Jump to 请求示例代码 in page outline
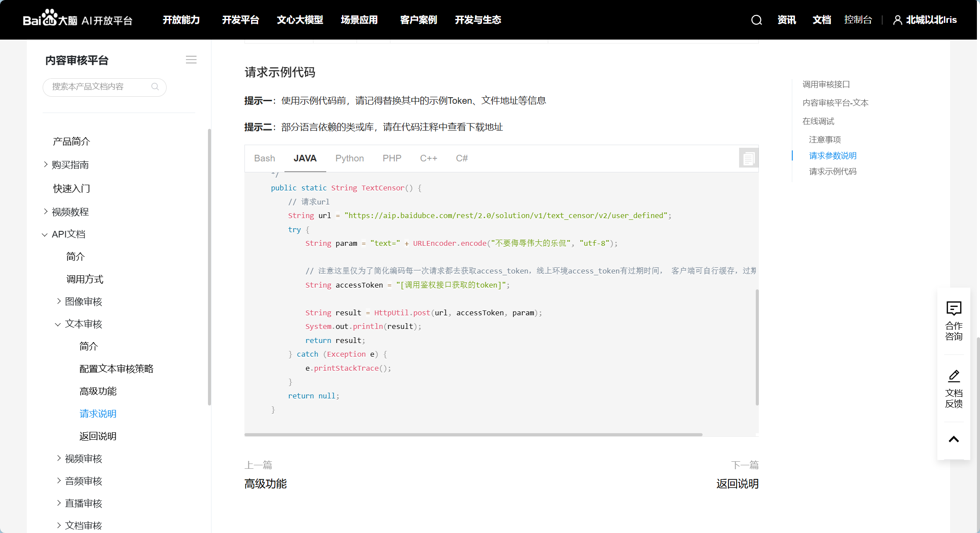Image resolution: width=980 pixels, height=533 pixels. [833, 172]
